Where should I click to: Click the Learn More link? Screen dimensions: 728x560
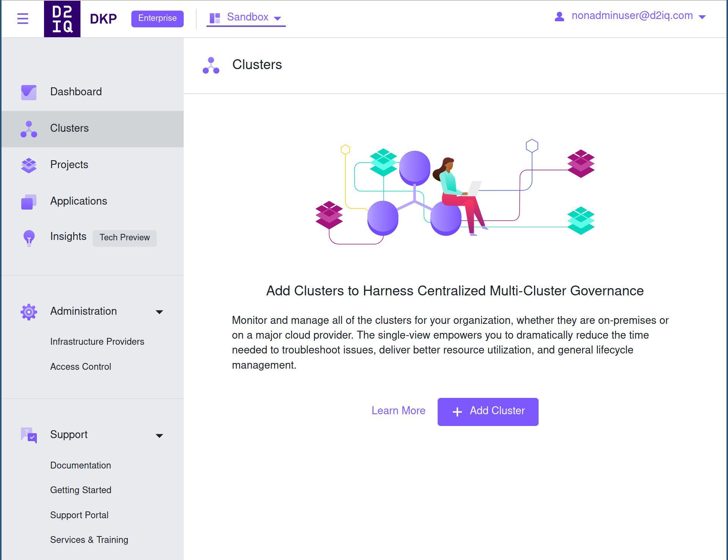point(399,411)
